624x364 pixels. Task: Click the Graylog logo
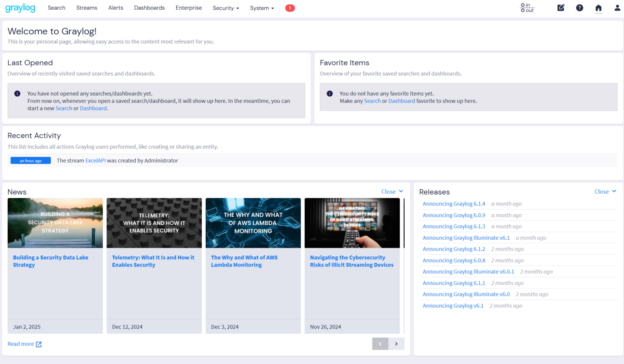point(20,8)
